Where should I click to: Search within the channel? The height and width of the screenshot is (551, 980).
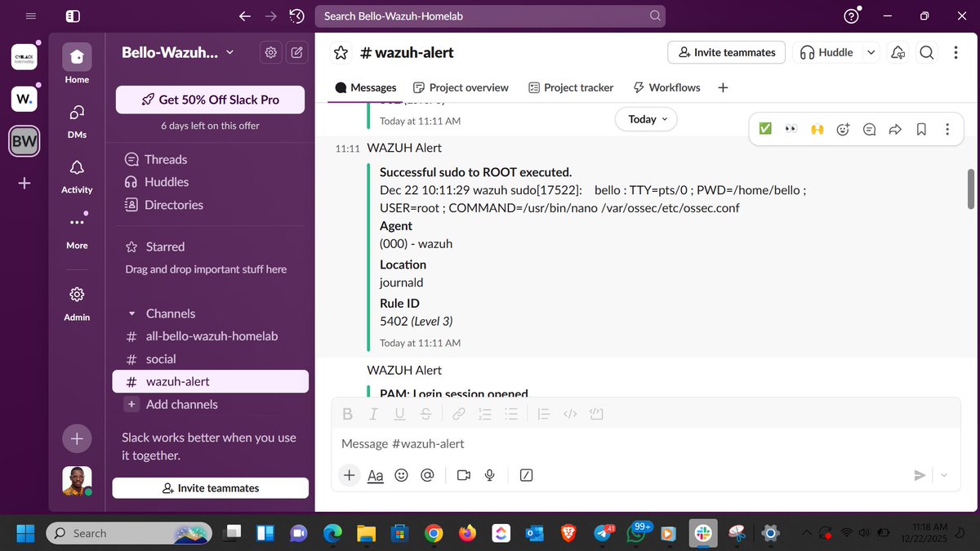click(x=927, y=52)
